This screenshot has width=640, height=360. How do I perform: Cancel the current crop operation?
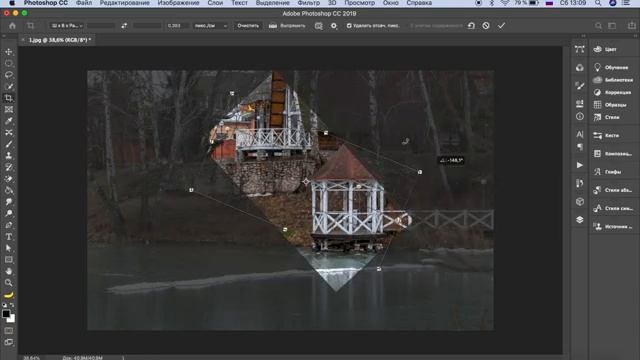(486, 26)
